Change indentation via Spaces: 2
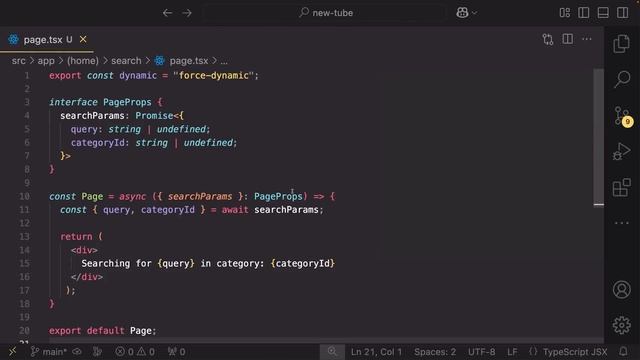This screenshot has height=360, width=640. tap(435, 351)
